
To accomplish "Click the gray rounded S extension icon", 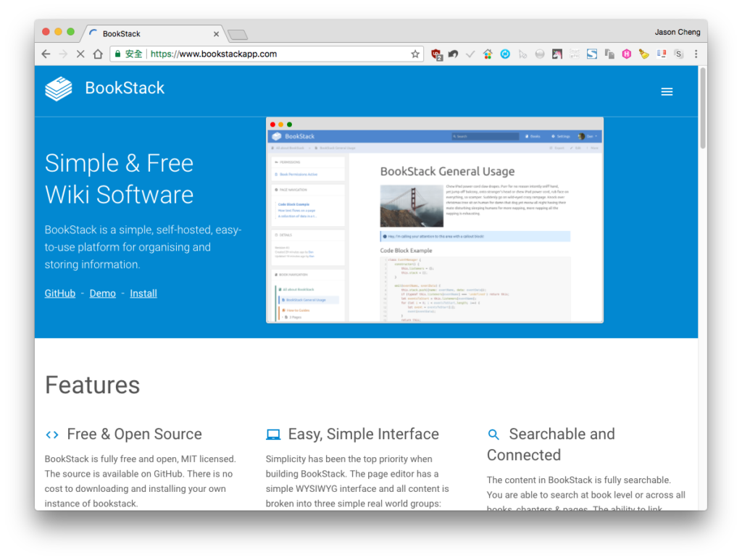I will tap(678, 54).
